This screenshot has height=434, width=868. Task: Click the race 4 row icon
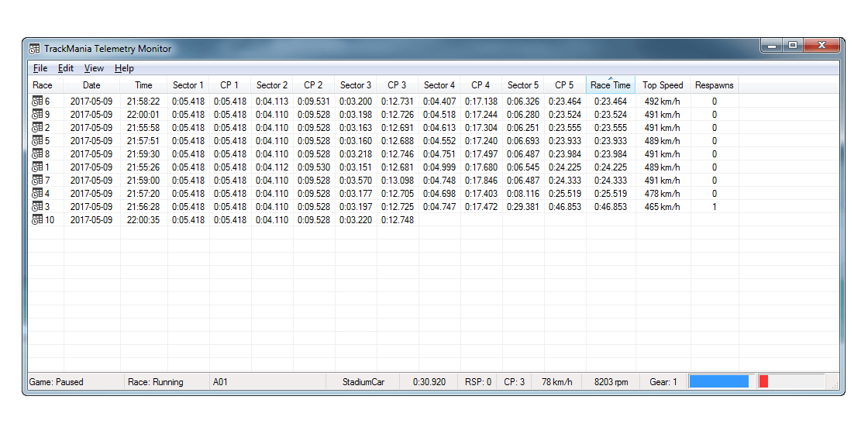pos(37,194)
